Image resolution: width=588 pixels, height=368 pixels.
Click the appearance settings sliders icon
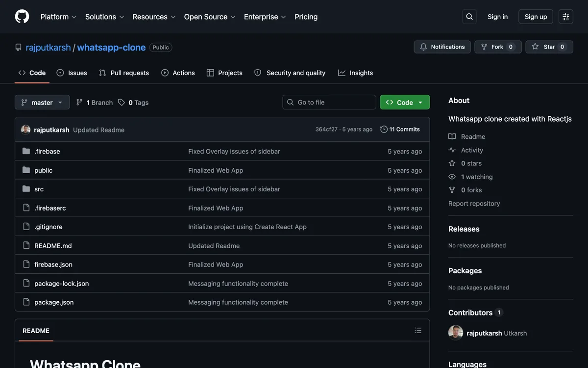[566, 17]
